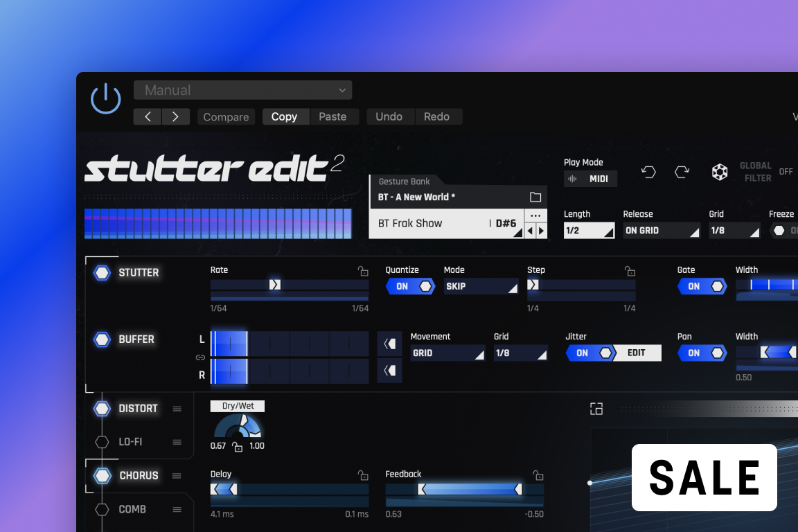Screen dimensions: 798x532
Task: Toggle the Rate lock icon
Action: point(363,271)
